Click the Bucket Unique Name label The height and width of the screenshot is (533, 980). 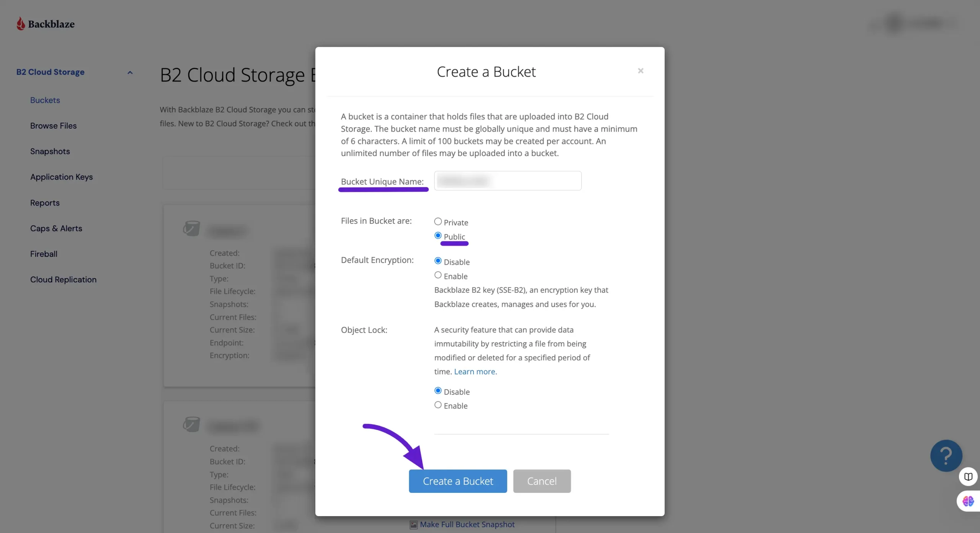click(x=382, y=182)
